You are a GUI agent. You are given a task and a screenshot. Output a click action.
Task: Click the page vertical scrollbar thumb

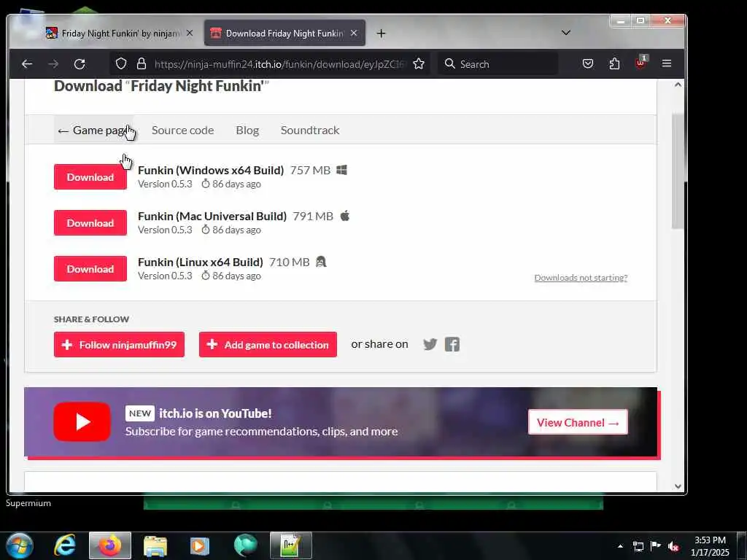[678, 171]
